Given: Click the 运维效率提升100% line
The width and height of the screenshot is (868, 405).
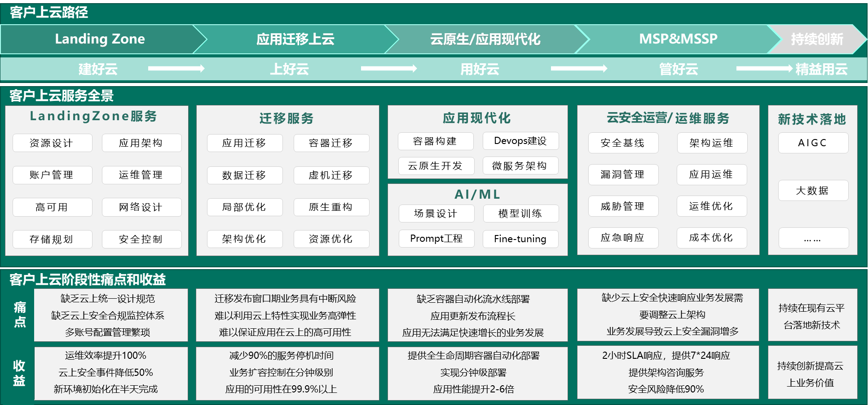Looking at the screenshot, I should (x=106, y=356).
